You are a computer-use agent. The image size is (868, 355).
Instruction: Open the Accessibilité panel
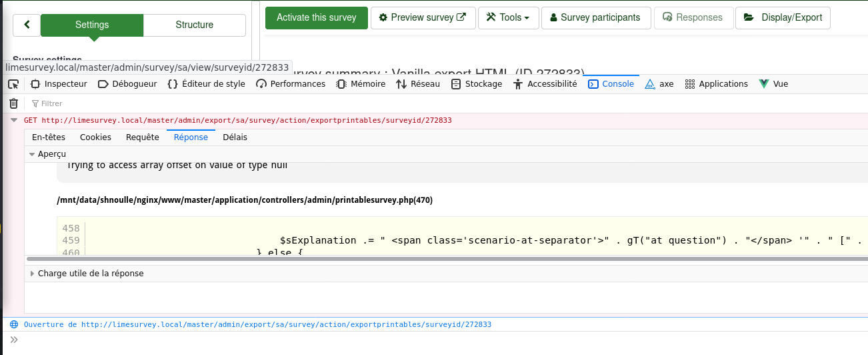(x=545, y=84)
